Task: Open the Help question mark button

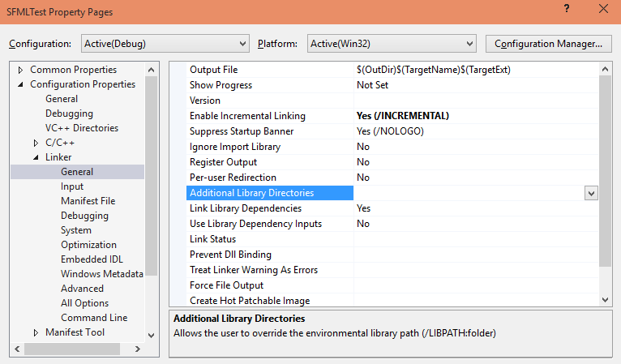Action: click(564, 11)
